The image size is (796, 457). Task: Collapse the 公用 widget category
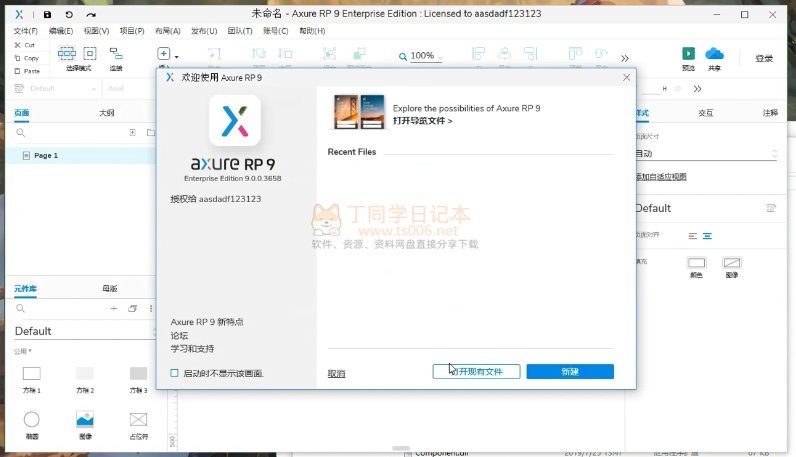tap(23, 351)
